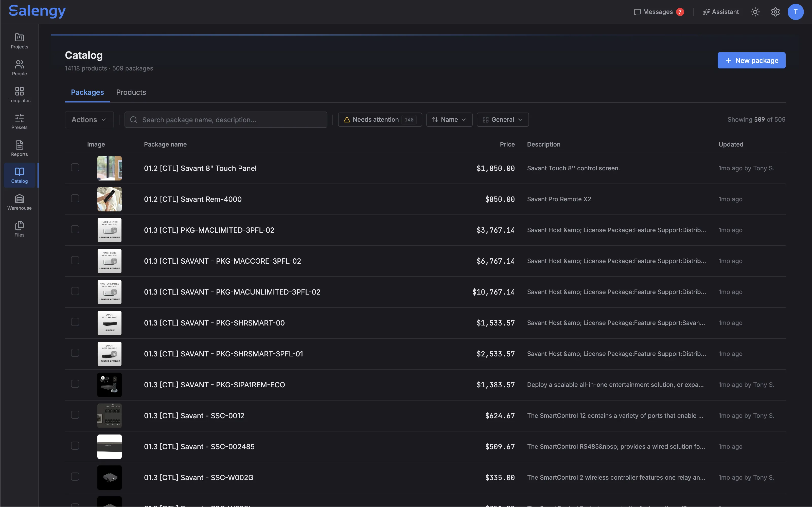812x507 pixels.
Task: Sort by Price column header
Action: click(507, 144)
